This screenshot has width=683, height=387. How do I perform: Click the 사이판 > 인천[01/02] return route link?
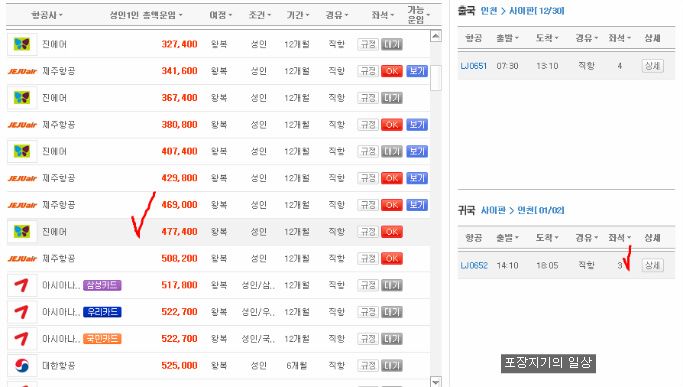pos(522,210)
